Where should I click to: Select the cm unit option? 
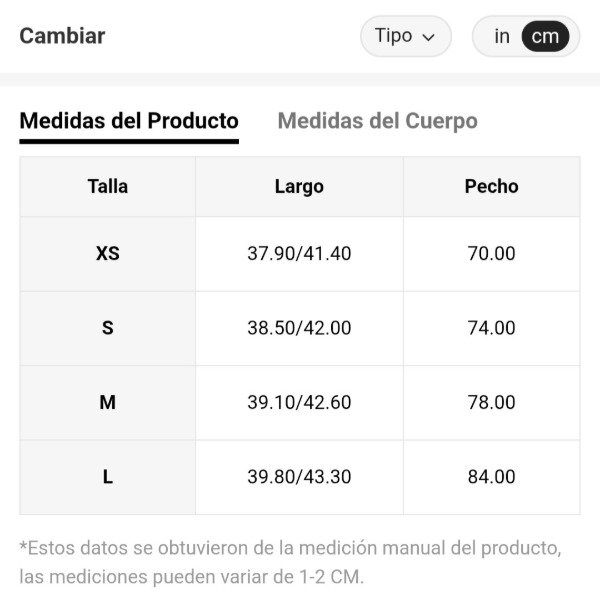(545, 36)
